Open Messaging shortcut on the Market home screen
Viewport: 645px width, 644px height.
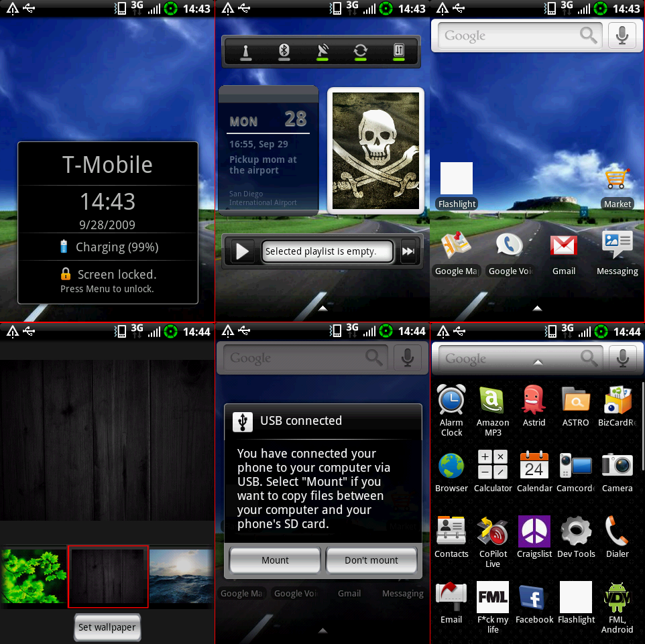click(617, 254)
